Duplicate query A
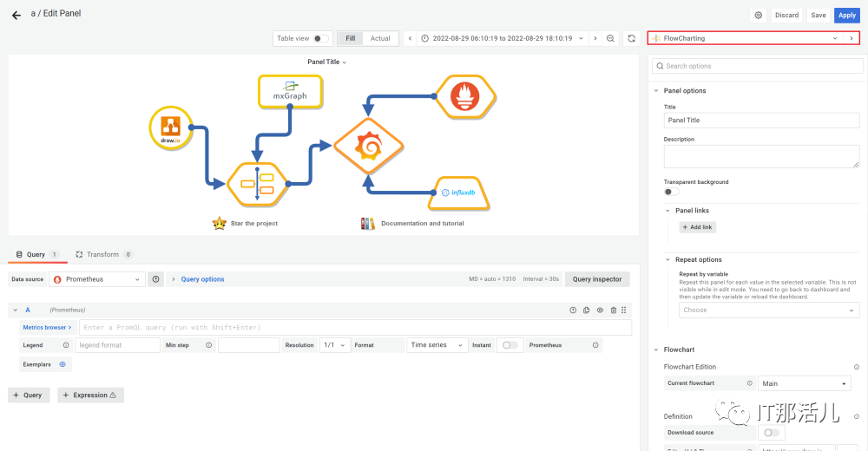The image size is (868, 451). point(586,310)
